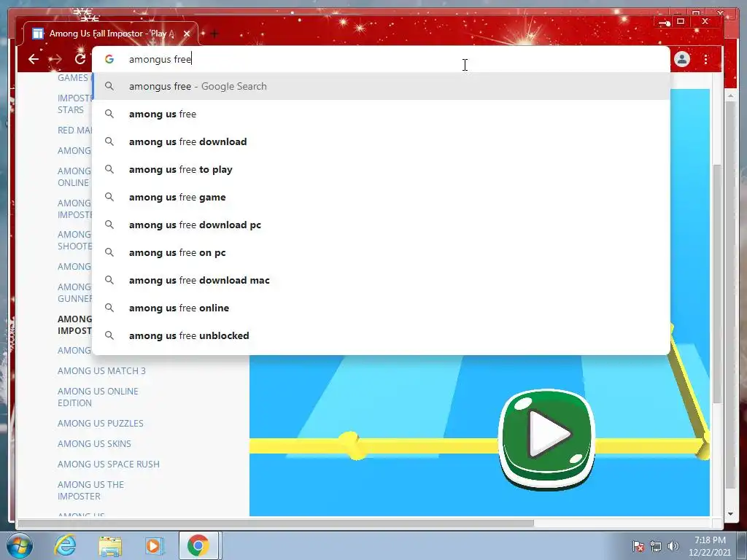747x560 pixels.
Task: Open Windows Media Player from taskbar
Action: point(154,545)
